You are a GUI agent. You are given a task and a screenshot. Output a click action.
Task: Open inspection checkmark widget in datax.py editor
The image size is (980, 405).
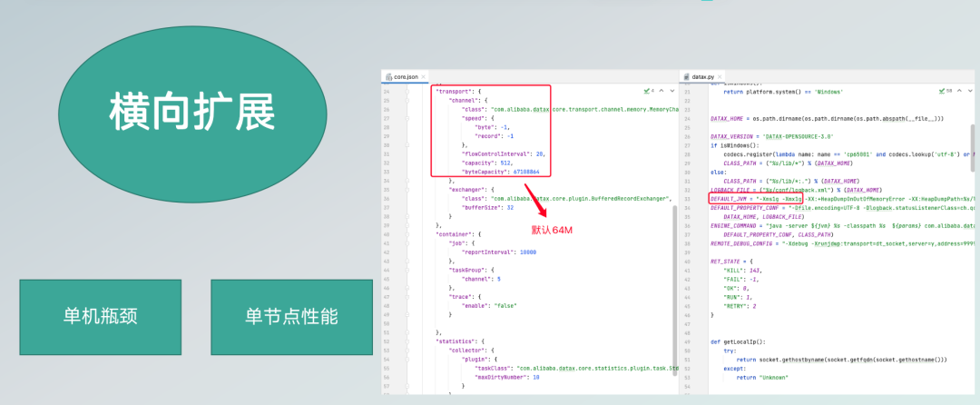pyautogui.click(x=945, y=91)
